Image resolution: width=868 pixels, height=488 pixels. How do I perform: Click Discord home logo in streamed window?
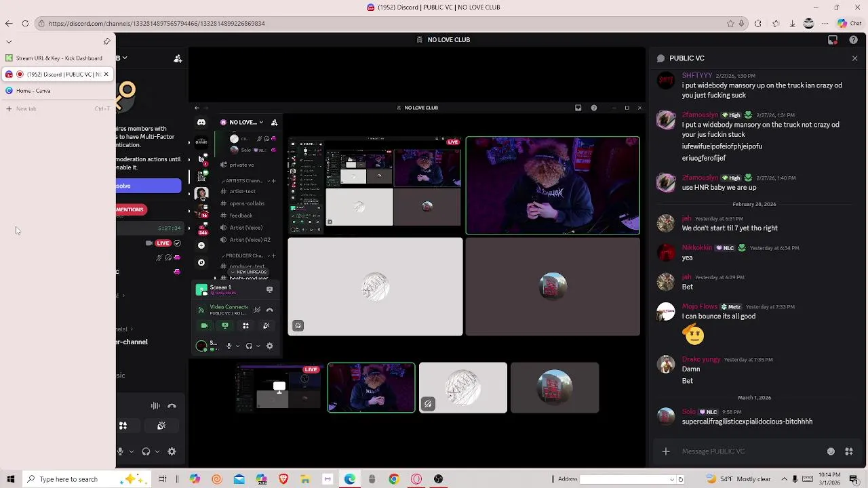click(201, 123)
